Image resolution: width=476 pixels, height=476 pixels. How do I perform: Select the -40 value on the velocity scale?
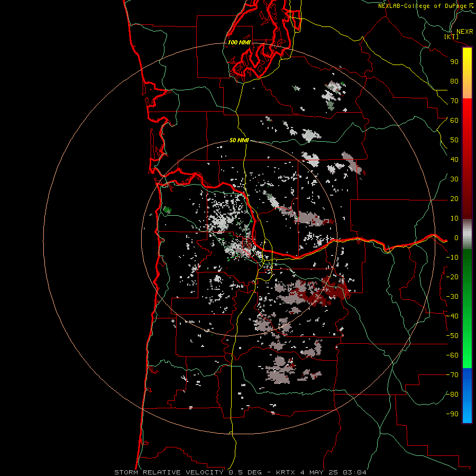[452, 316]
